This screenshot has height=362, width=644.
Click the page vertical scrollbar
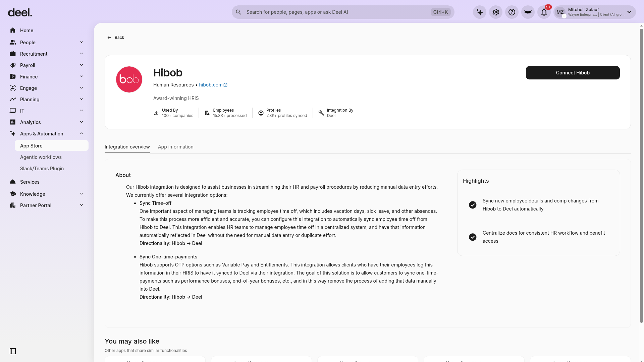click(x=641, y=176)
